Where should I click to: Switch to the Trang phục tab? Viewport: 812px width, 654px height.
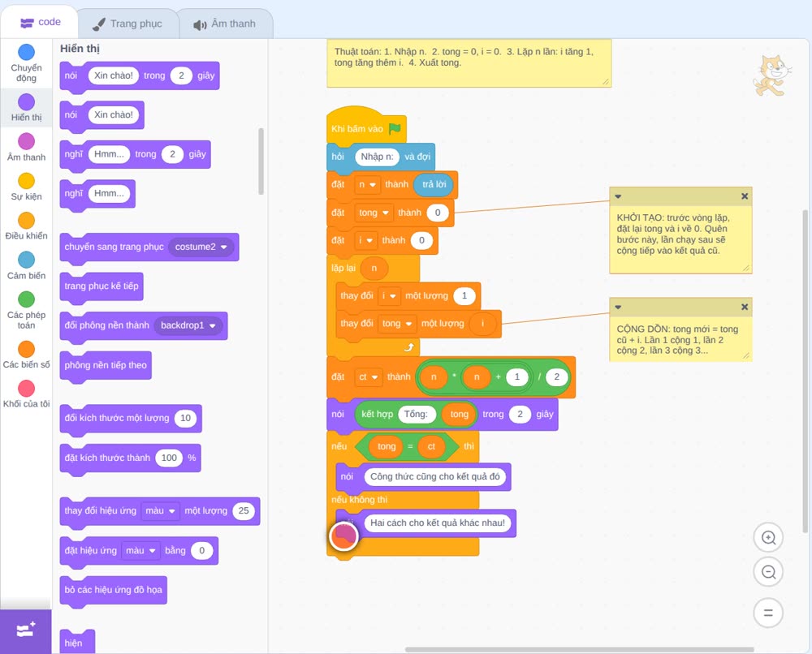[127, 24]
